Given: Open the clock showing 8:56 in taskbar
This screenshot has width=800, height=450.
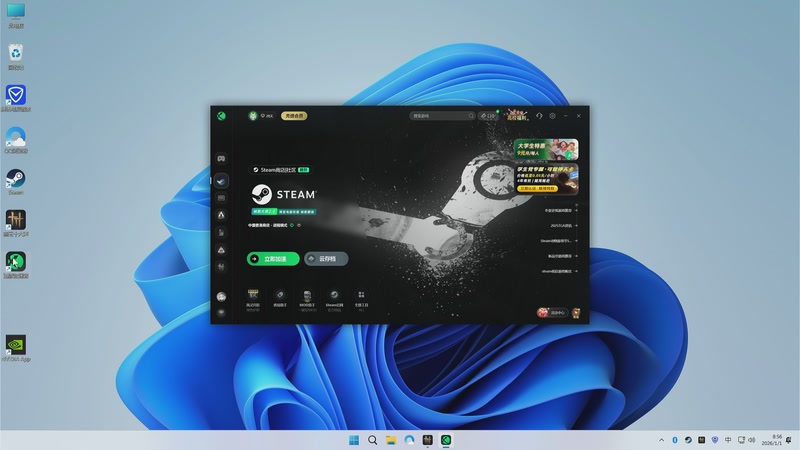Looking at the screenshot, I should point(772,440).
